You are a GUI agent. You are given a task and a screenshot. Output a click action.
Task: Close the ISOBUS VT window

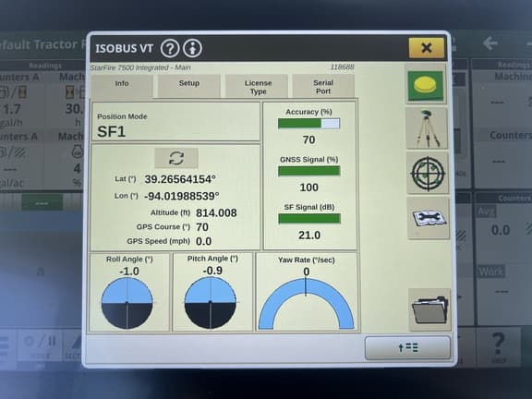(427, 48)
